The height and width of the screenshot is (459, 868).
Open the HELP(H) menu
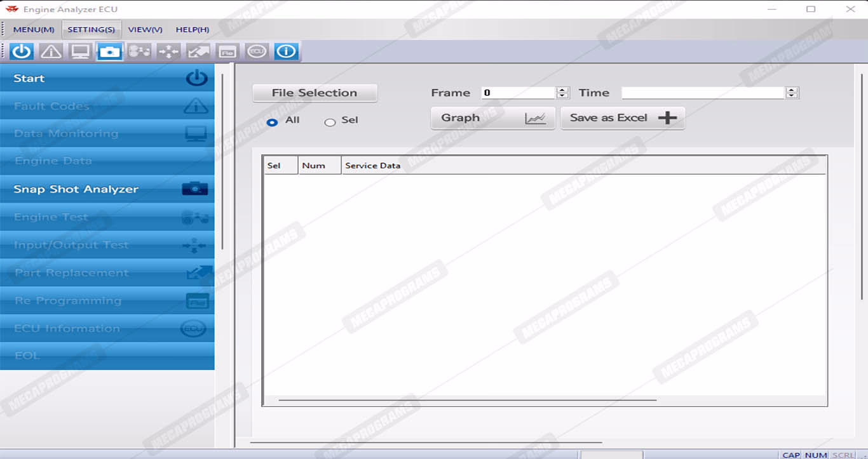(x=193, y=30)
